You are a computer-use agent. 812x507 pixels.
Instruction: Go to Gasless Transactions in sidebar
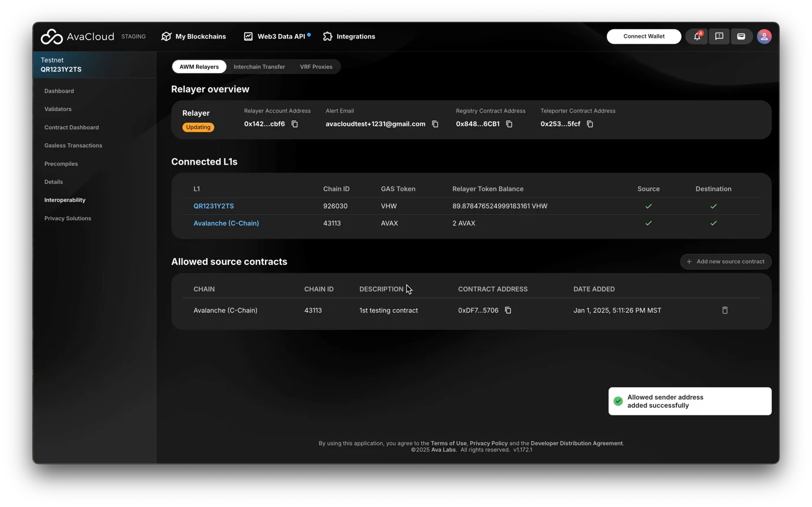[73, 145]
